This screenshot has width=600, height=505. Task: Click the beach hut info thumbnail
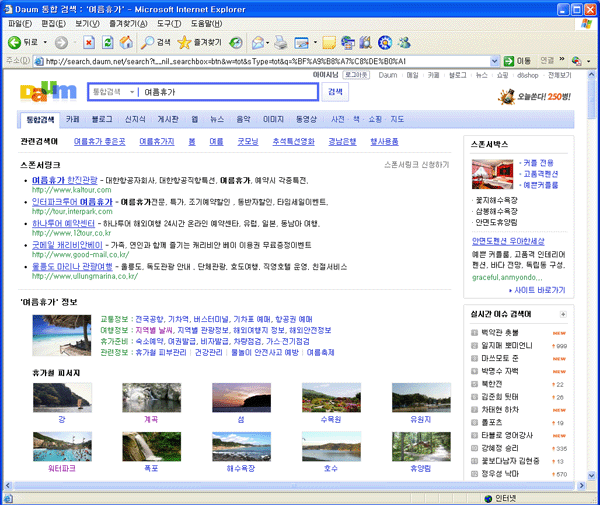coord(62,335)
